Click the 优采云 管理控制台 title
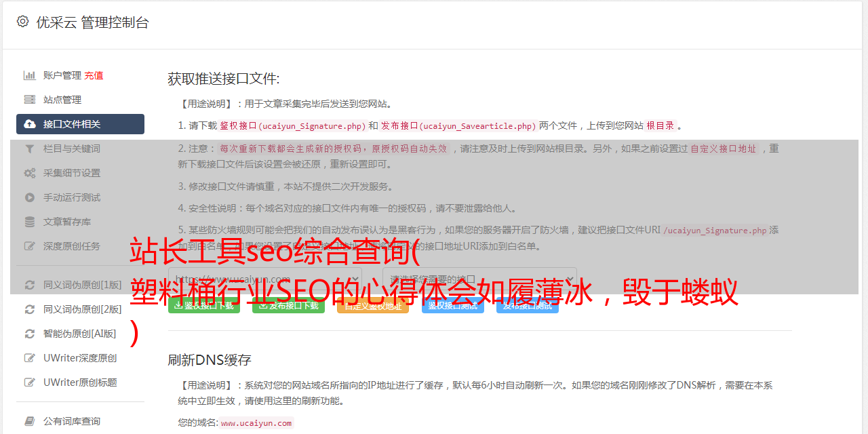Image resolution: width=868 pixels, height=434 pixels. [x=92, y=22]
